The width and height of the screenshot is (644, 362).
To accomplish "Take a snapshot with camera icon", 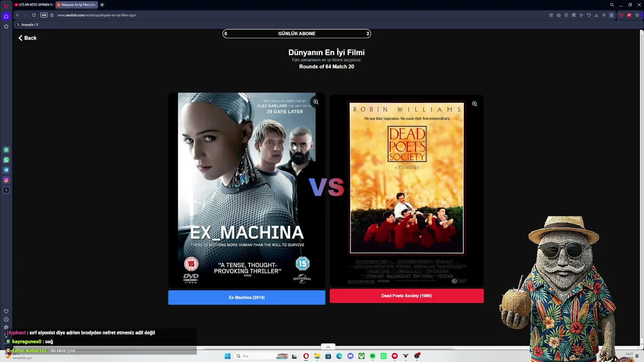I will [558, 15].
